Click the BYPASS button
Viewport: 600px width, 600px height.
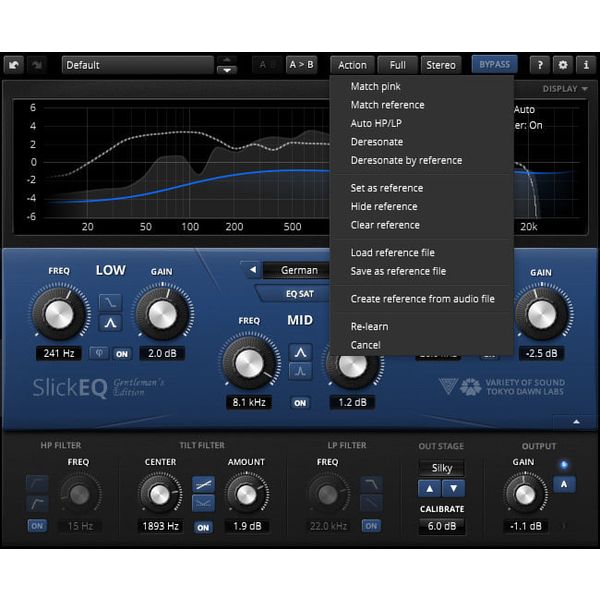[494, 64]
